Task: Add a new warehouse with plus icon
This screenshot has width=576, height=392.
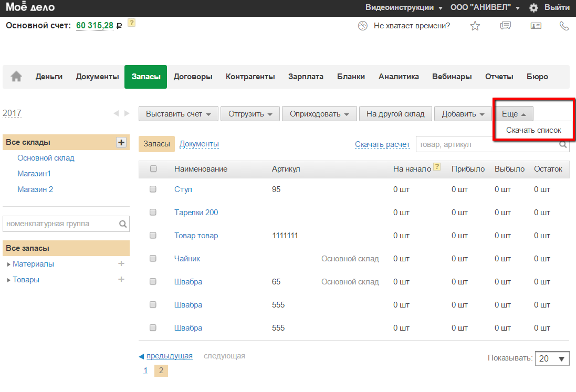Action: coord(121,142)
